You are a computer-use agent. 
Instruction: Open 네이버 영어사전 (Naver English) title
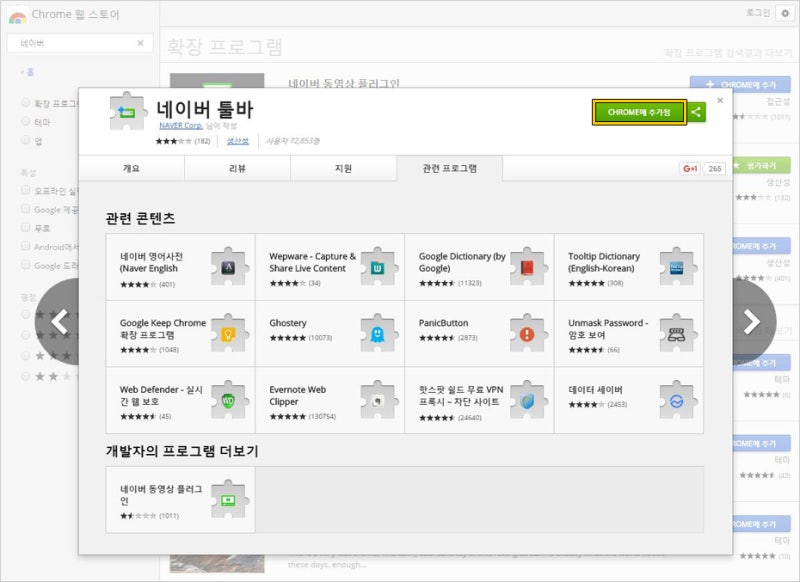coord(151,262)
